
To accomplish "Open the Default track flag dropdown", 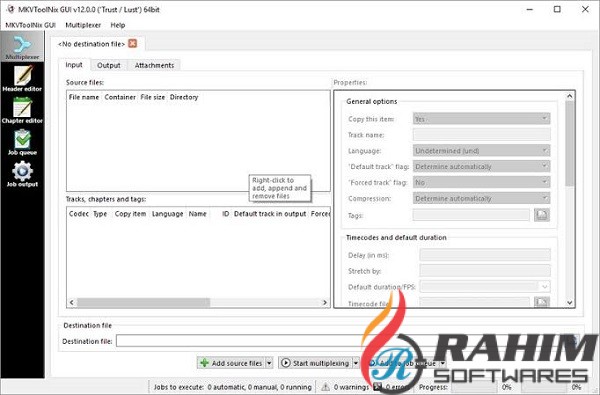I will pos(481,166).
